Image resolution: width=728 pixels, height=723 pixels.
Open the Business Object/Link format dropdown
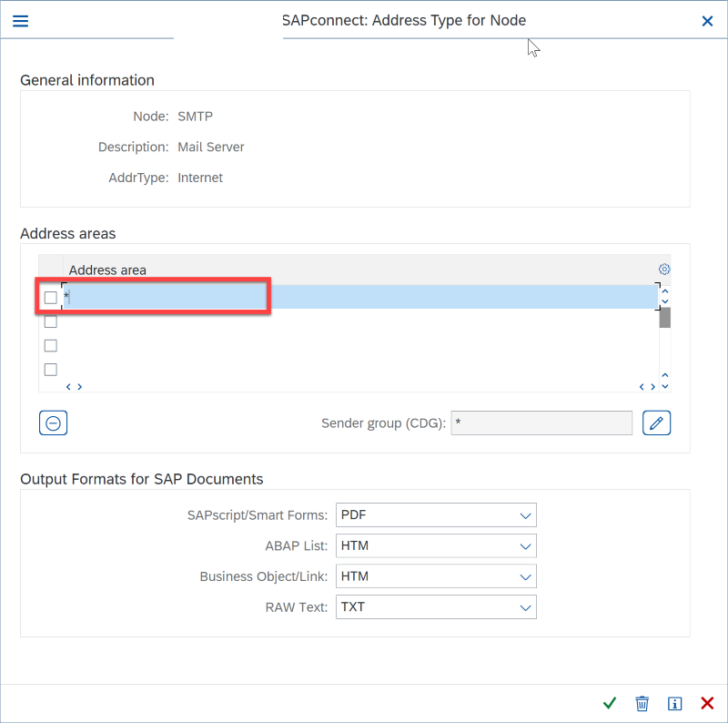[436, 576]
